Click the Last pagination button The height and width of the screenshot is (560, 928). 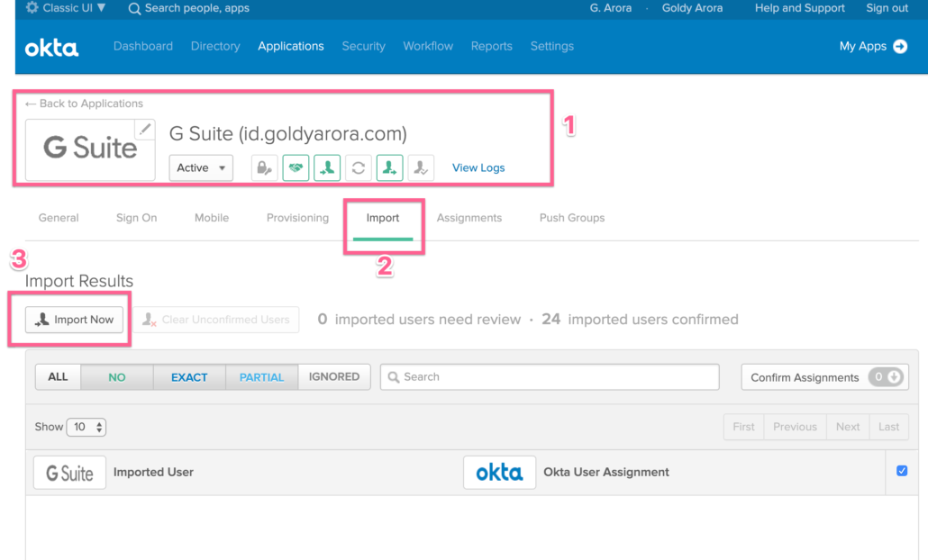[889, 427]
